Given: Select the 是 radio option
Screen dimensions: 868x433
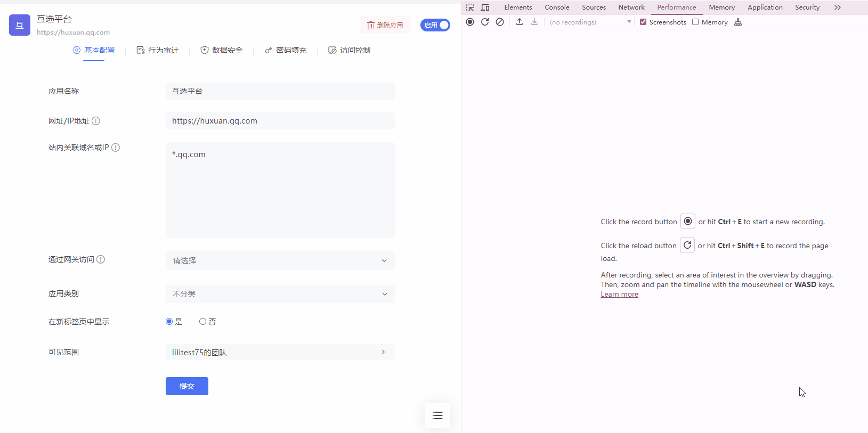Looking at the screenshot, I should pos(169,322).
